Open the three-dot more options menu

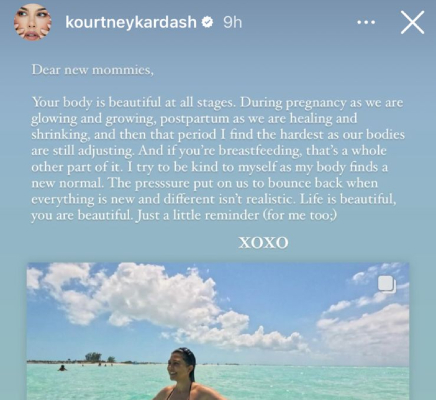pyautogui.click(x=366, y=23)
